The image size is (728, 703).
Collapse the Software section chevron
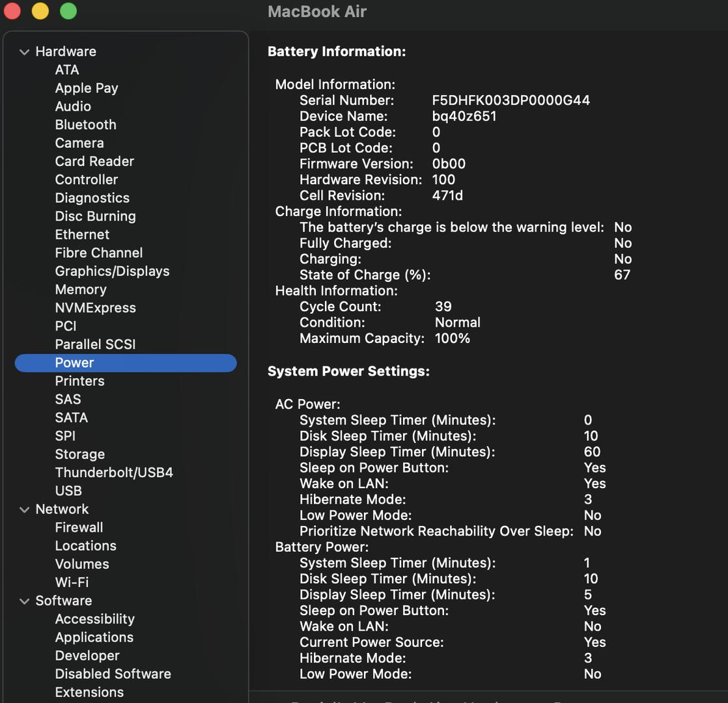coord(24,601)
